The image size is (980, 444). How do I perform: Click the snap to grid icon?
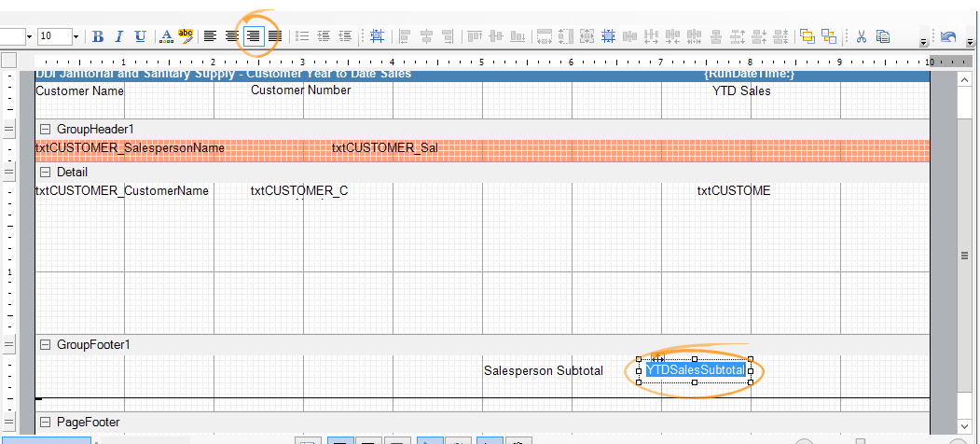377,36
